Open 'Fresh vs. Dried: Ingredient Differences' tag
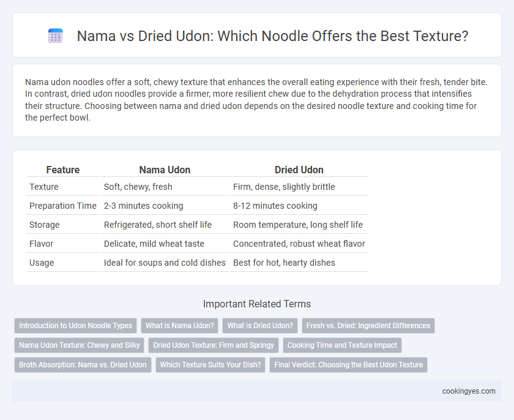This screenshot has height=420, width=514. point(368,326)
